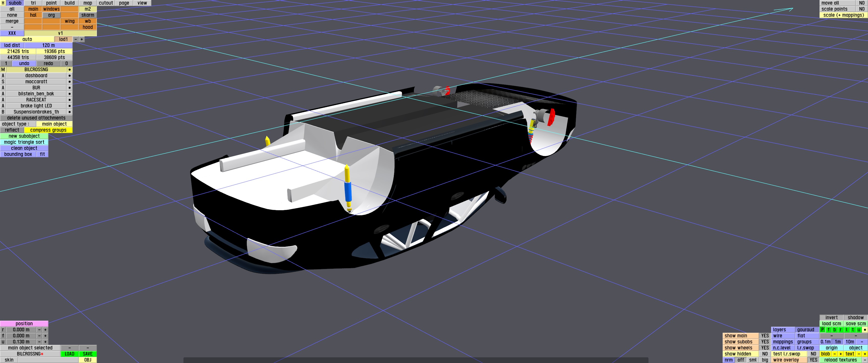868x363 pixels.
Task: Click the 'u' axis view button
Action: pos(859,330)
